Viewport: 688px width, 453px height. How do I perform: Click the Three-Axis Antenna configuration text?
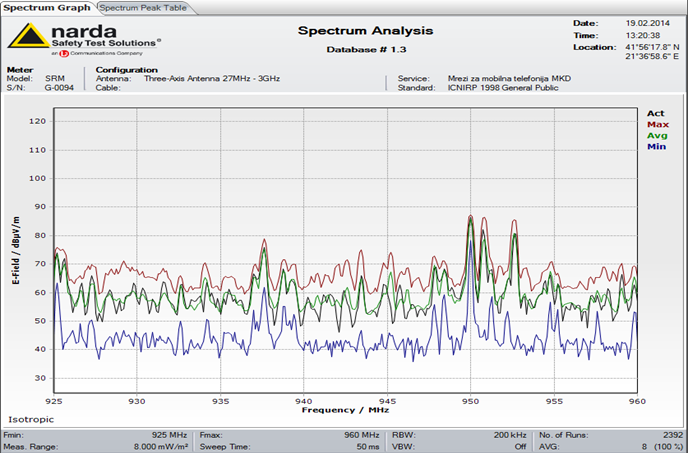pyautogui.click(x=212, y=77)
